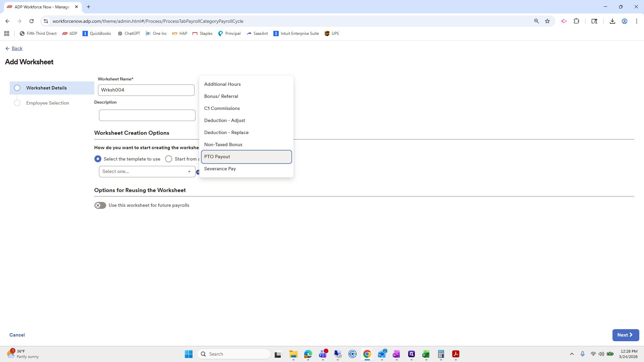Open the ADP bookmark
This screenshot has height=362, width=644.
(x=69, y=33)
